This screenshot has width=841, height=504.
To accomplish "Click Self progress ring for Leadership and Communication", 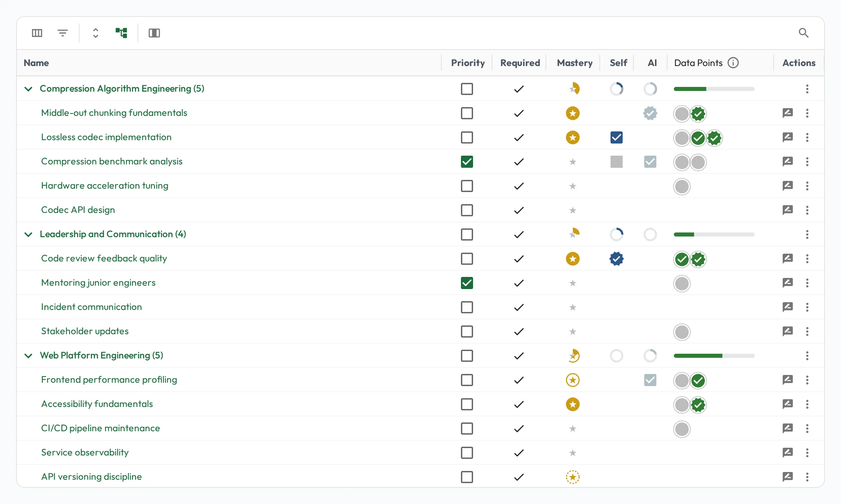I will [x=616, y=234].
